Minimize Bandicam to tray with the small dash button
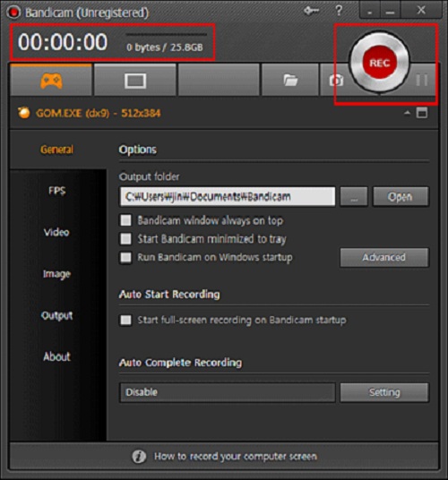 coord(370,12)
